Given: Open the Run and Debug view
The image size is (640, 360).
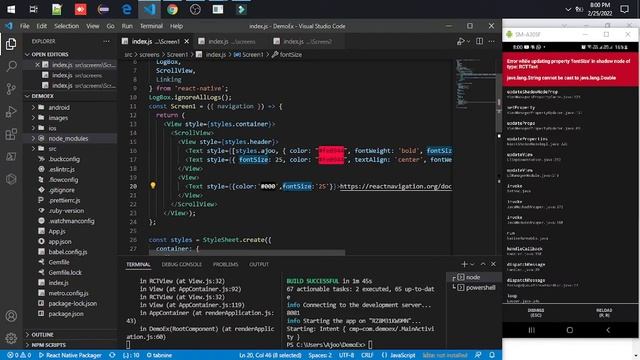Looking at the screenshot, I should [11, 111].
